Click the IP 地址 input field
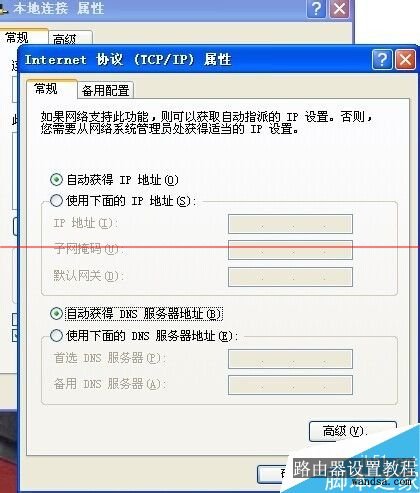 (290, 224)
